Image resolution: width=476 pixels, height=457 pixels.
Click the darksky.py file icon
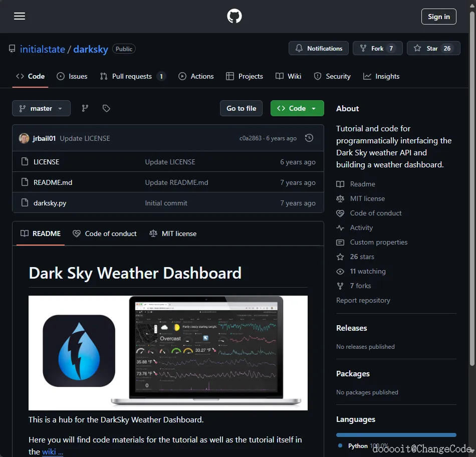[25, 202]
